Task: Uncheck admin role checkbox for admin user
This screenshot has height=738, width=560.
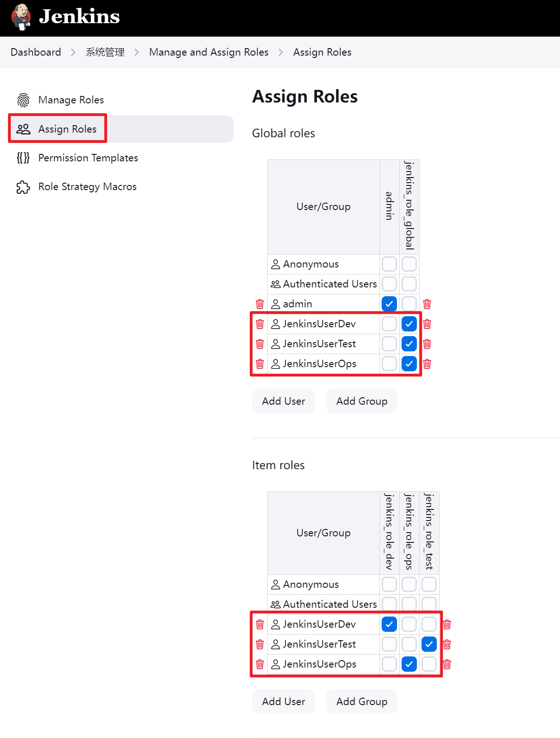Action: tap(389, 304)
